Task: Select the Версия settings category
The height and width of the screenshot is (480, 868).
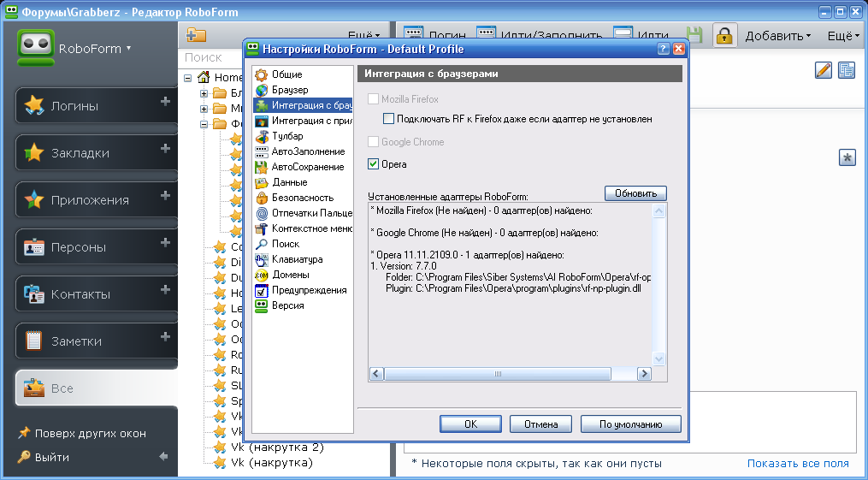Action: (x=280, y=305)
